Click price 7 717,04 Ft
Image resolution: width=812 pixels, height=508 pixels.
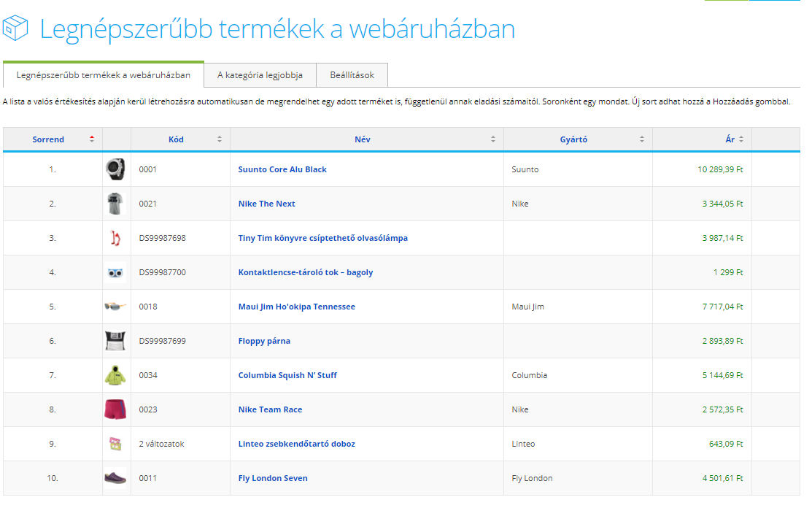point(722,307)
